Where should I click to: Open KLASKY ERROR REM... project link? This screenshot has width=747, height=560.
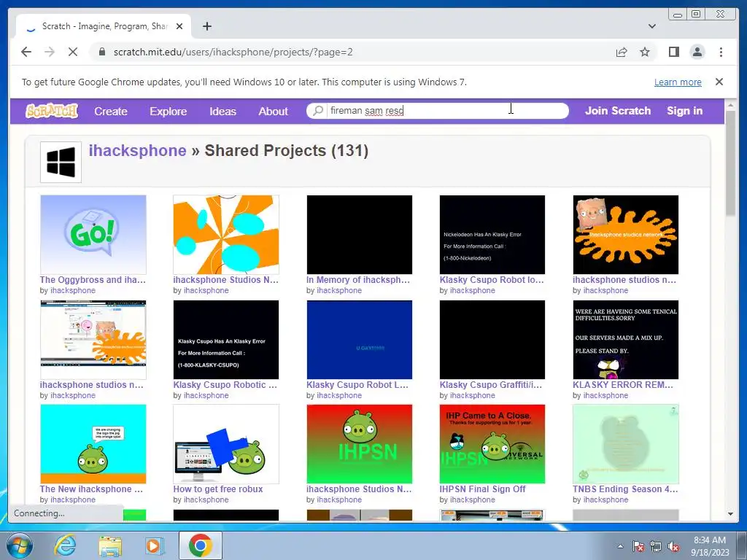(x=623, y=385)
